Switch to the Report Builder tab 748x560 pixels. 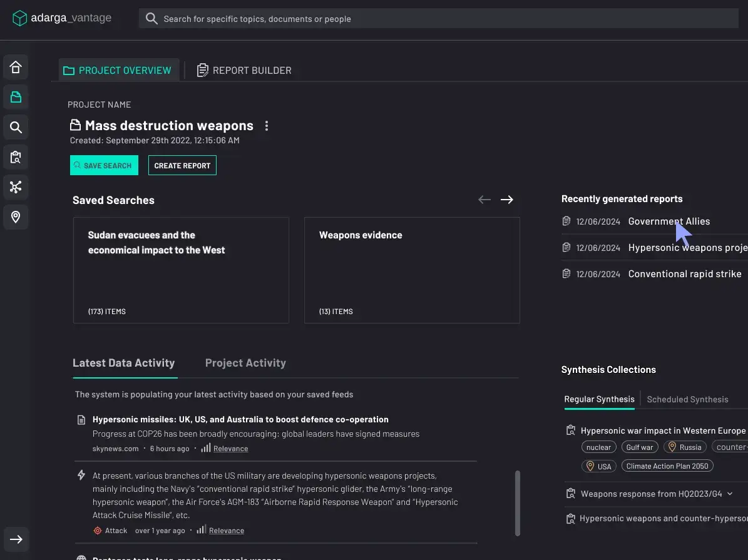click(x=244, y=70)
